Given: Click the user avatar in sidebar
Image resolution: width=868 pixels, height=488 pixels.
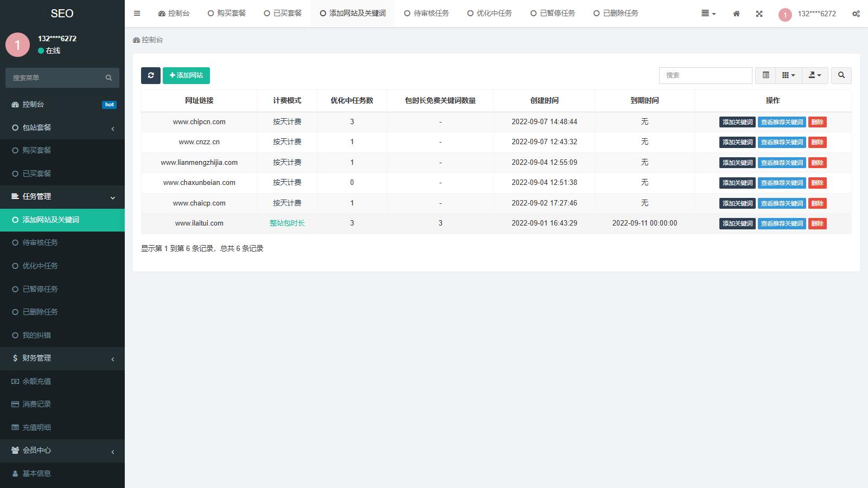Looking at the screenshot, I should click(x=17, y=44).
